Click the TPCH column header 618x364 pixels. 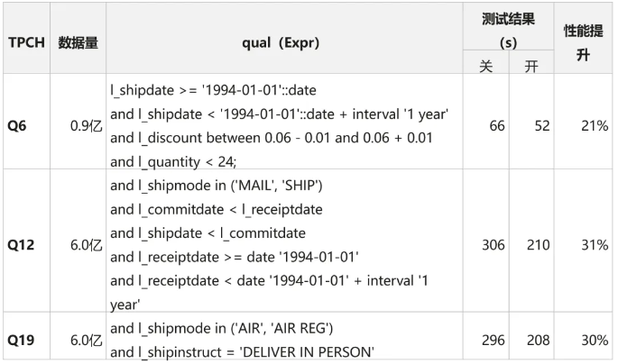pyautogui.click(x=26, y=42)
